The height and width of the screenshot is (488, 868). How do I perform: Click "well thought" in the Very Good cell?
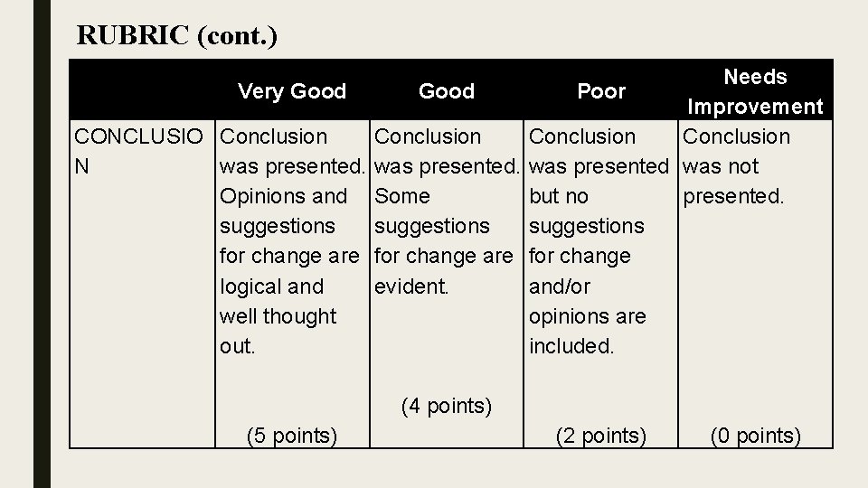pyautogui.click(x=278, y=316)
